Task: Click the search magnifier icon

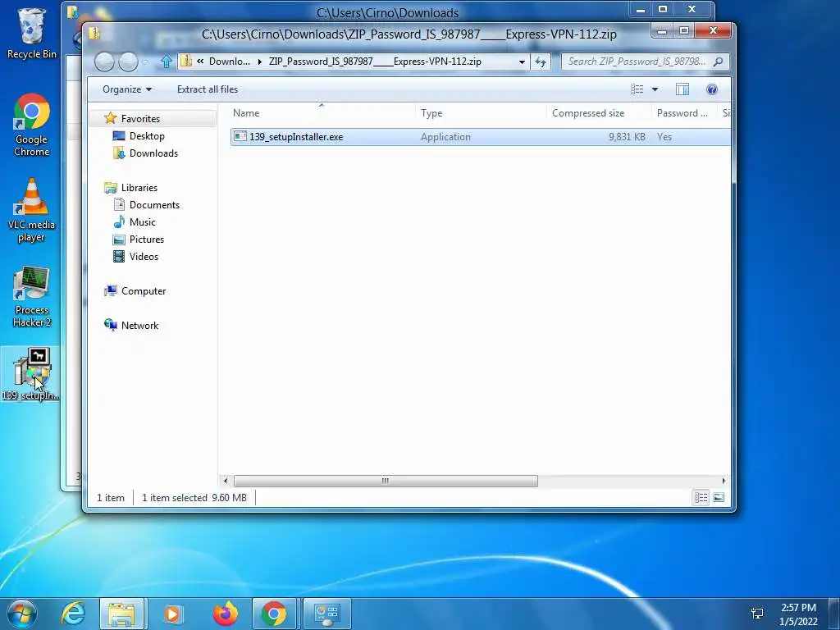Action: (x=719, y=62)
